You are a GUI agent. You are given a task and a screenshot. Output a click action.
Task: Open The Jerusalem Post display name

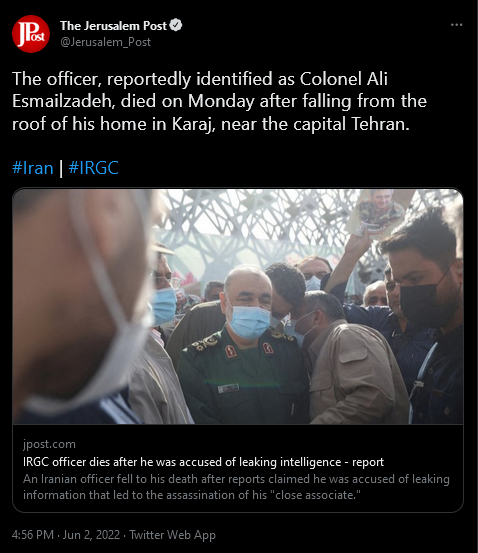point(113,26)
